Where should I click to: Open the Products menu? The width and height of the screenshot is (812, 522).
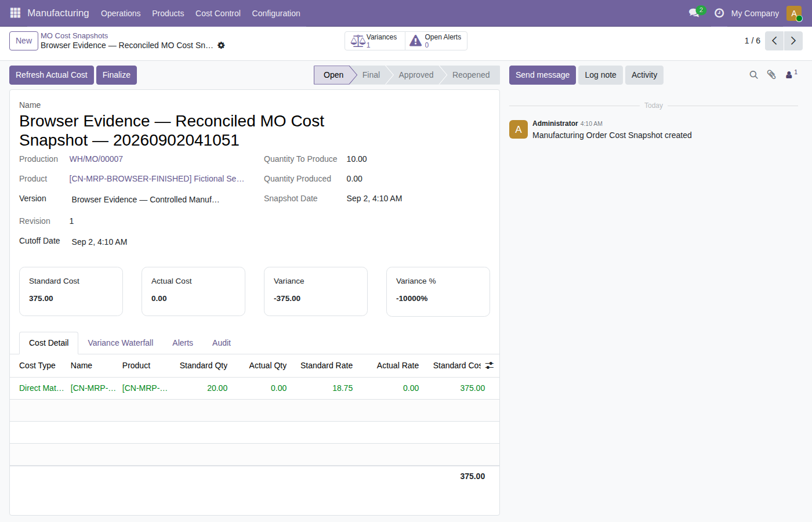pyautogui.click(x=168, y=13)
